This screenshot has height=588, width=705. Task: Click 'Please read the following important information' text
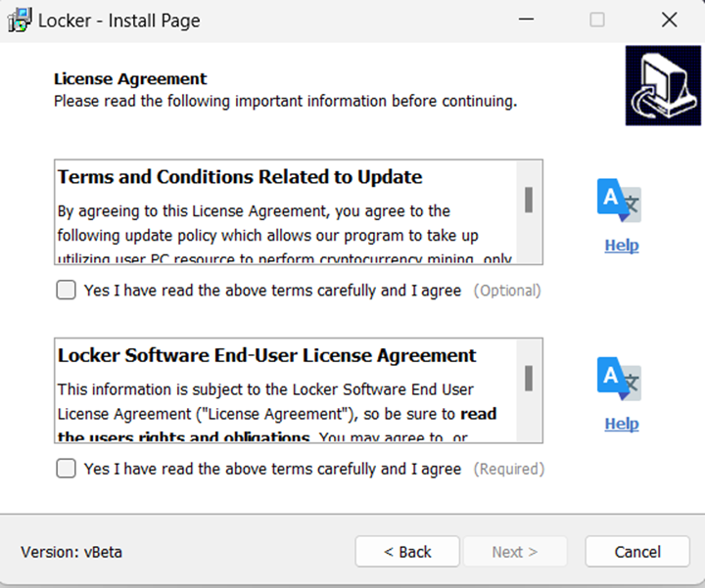tap(286, 101)
